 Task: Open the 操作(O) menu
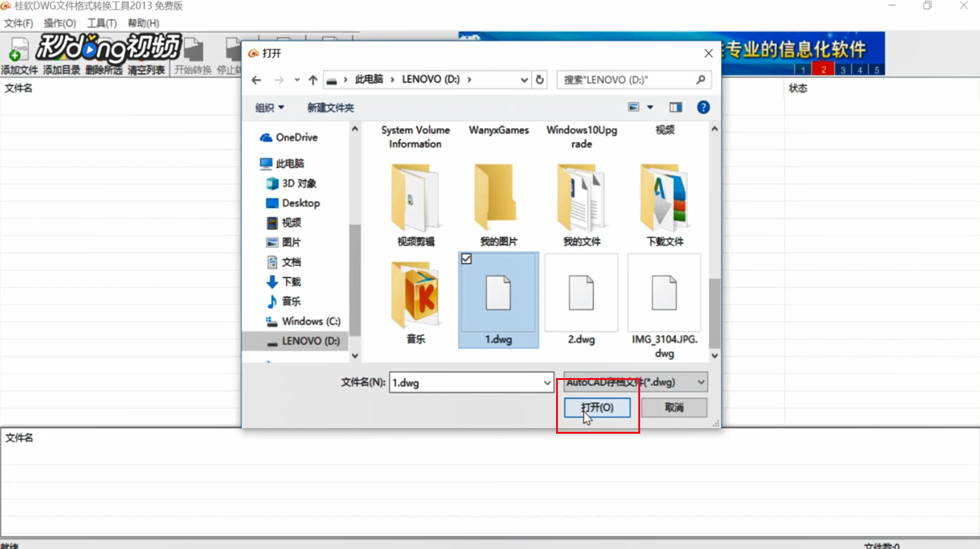(x=60, y=23)
